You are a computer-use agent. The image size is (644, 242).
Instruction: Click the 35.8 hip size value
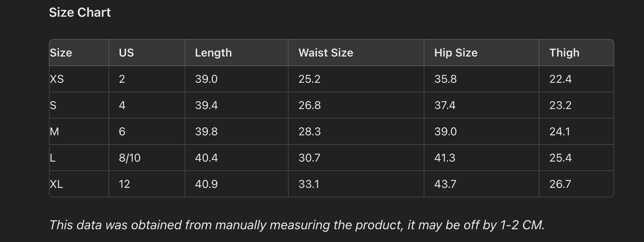pyautogui.click(x=445, y=79)
